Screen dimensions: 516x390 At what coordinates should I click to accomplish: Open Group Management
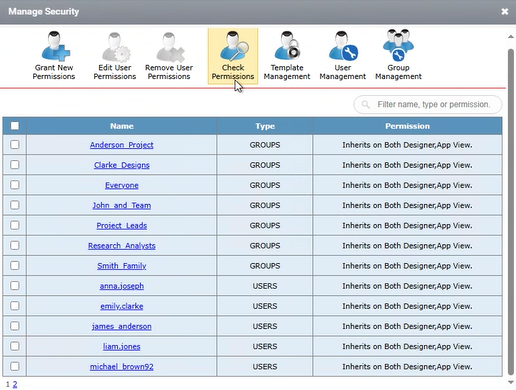[398, 56]
